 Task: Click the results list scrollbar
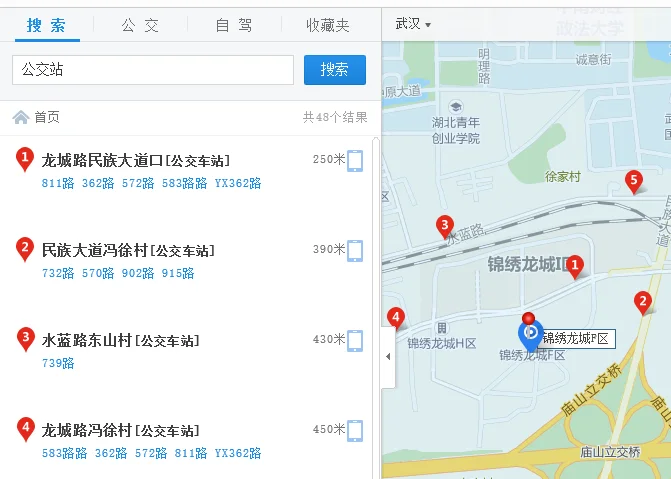click(x=376, y=307)
